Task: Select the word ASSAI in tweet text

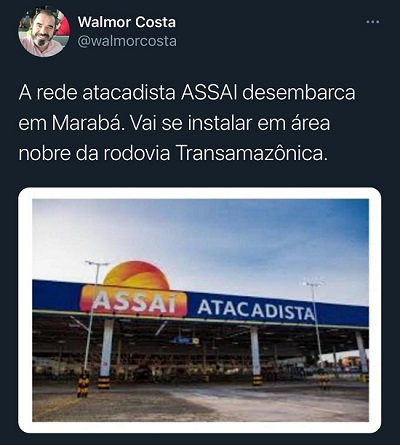Action: coord(209,93)
